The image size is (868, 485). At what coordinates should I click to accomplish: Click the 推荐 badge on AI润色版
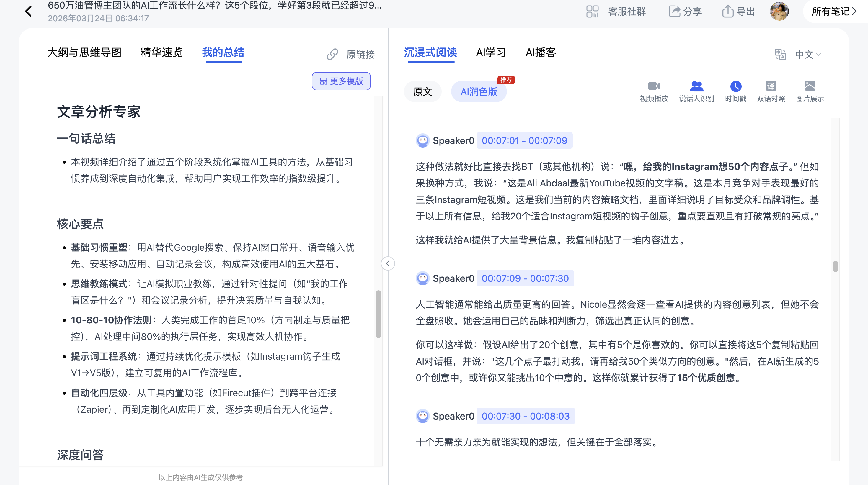[x=506, y=80]
